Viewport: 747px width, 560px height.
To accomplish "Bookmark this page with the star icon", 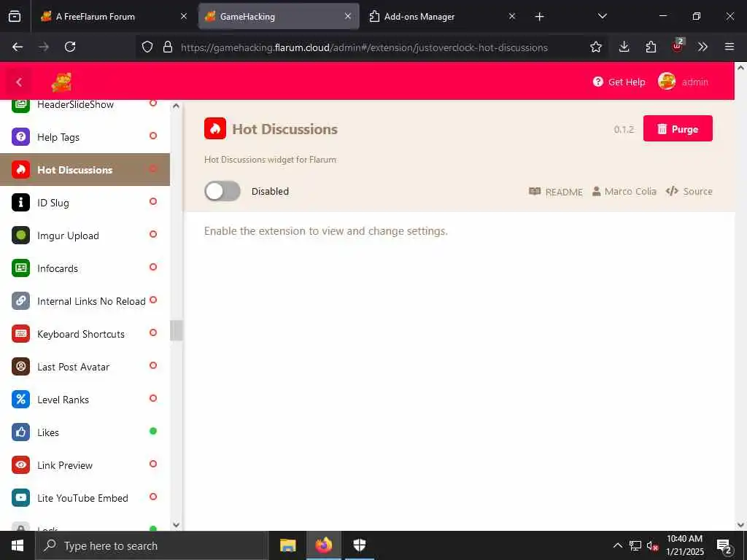I will pos(596,47).
